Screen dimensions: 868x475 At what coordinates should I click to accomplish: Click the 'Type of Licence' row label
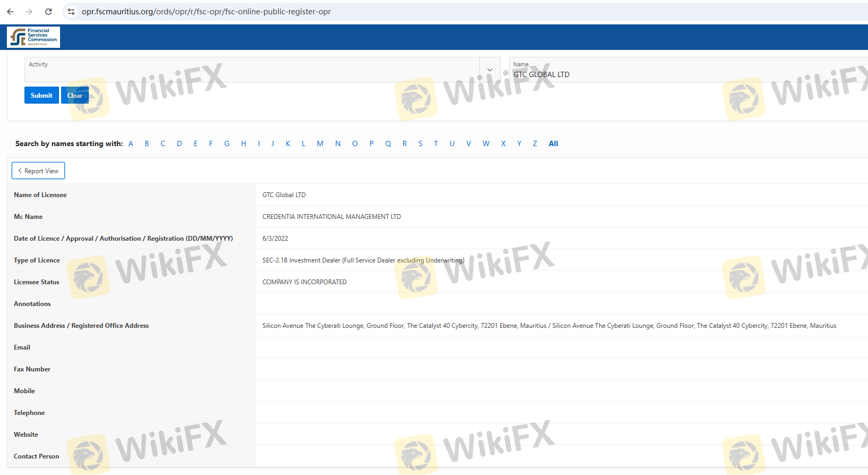pos(37,260)
